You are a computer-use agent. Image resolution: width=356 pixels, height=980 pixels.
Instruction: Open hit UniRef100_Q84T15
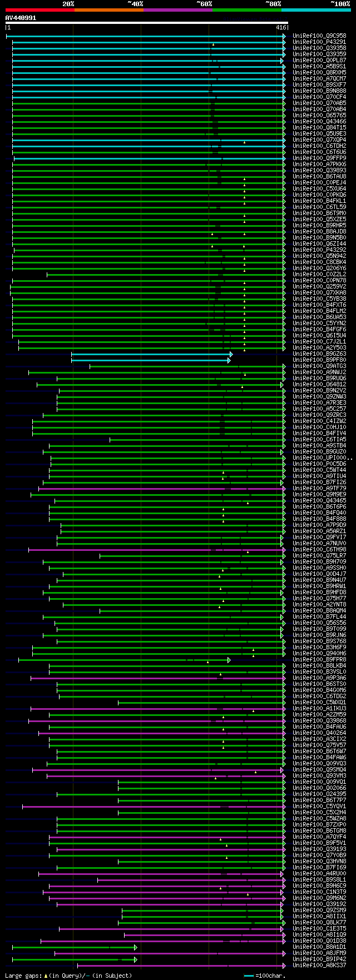(x=319, y=128)
